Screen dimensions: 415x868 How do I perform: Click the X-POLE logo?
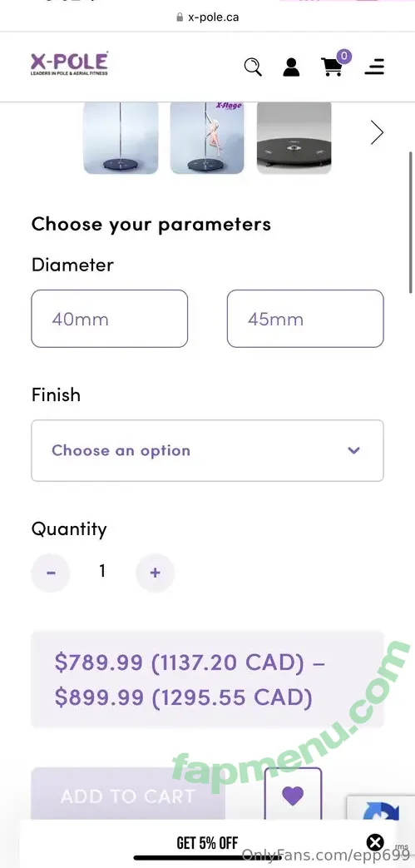point(69,63)
